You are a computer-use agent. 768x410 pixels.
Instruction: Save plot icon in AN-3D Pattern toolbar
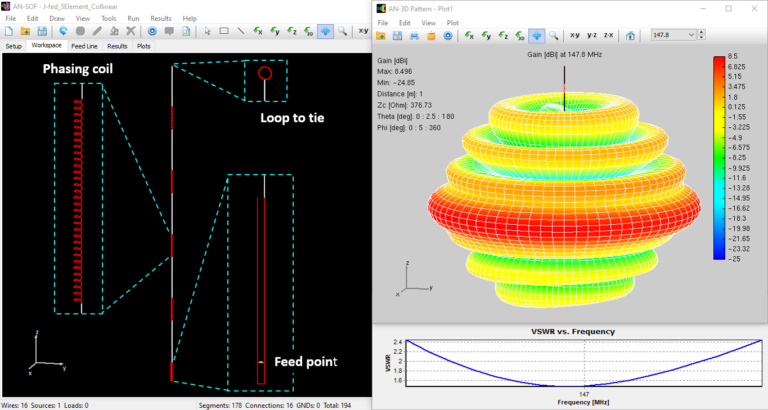click(x=397, y=35)
